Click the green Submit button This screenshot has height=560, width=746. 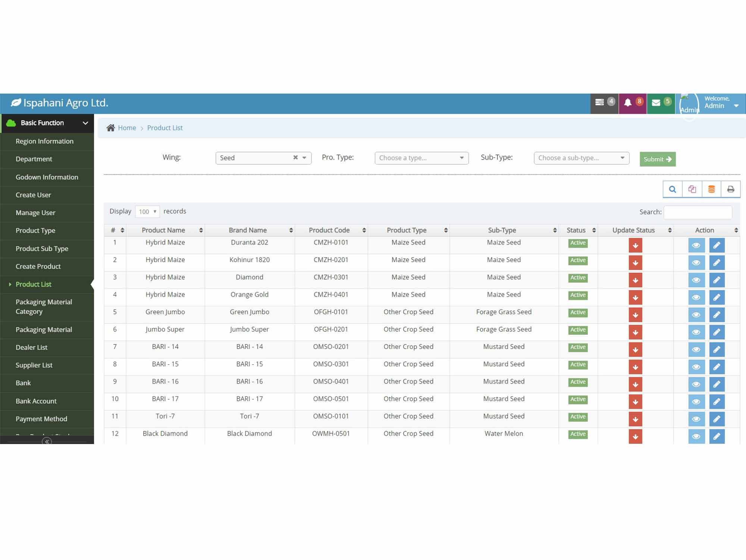pyautogui.click(x=657, y=159)
